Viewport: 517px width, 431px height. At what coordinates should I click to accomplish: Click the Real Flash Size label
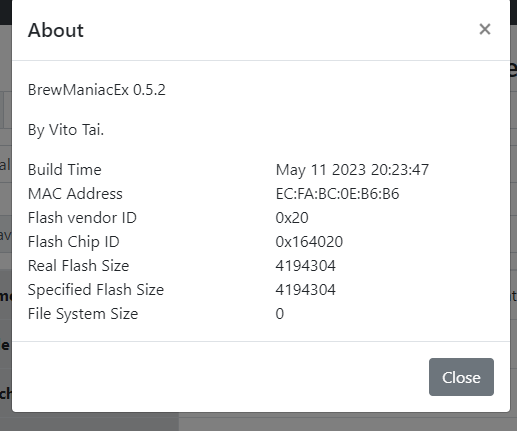click(79, 266)
